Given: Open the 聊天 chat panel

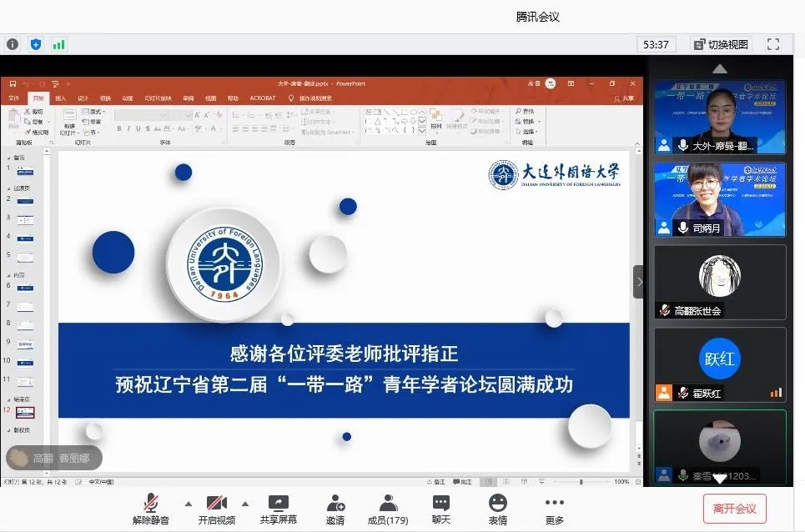Looking at the screenshot, I should point(441,508).
